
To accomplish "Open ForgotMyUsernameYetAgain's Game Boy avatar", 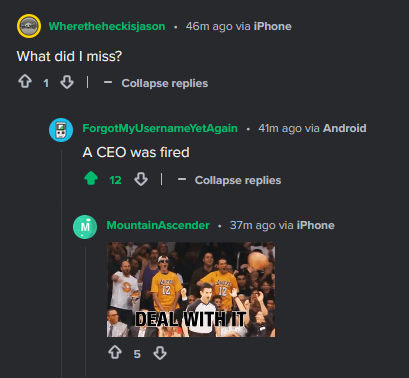I will [61, 130].
